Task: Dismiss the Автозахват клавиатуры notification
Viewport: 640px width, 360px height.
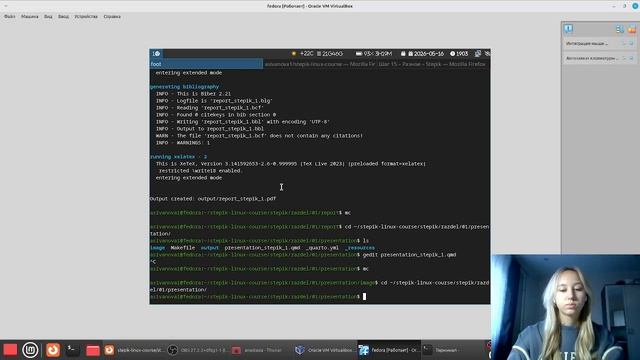Action: click(631, 58)
